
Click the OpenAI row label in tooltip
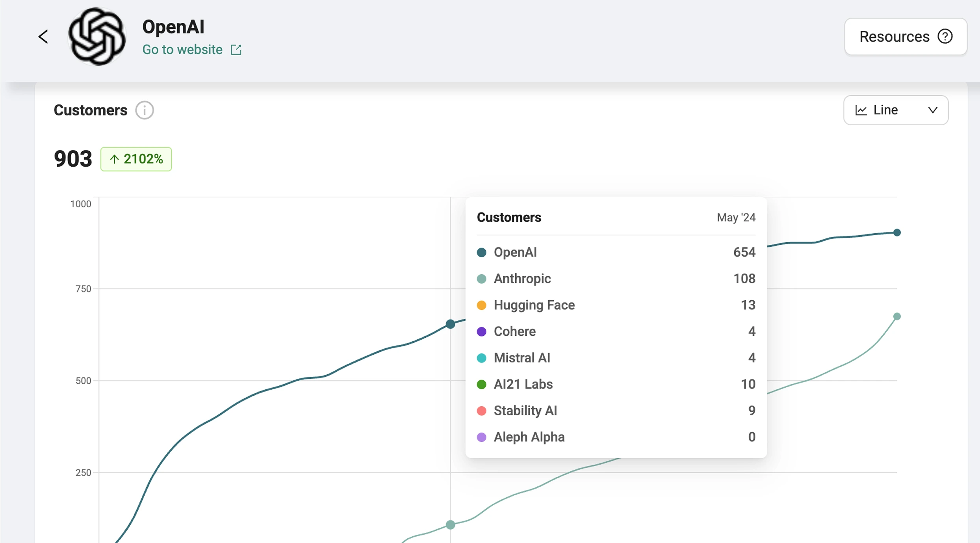(515, 252)
